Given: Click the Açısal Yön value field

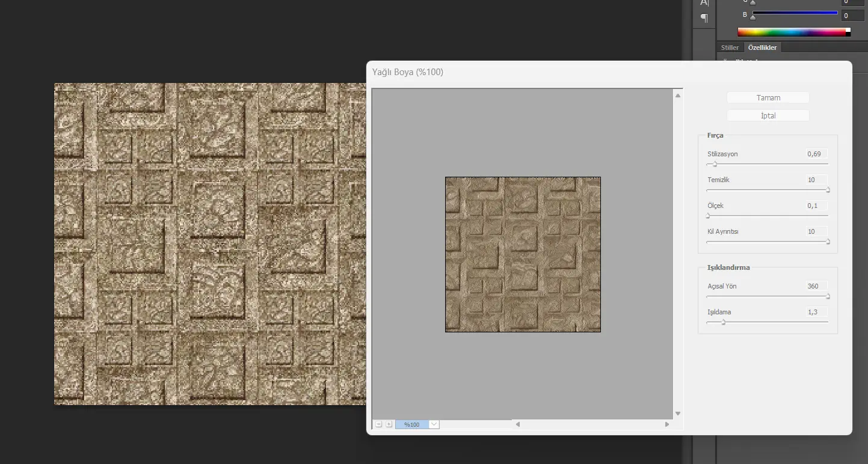Looking at the screenshot, I should coord(816,286).
